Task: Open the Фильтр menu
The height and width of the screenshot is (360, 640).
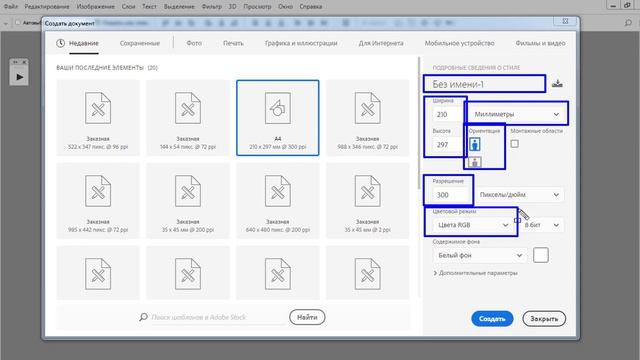Action: point(211,7)
